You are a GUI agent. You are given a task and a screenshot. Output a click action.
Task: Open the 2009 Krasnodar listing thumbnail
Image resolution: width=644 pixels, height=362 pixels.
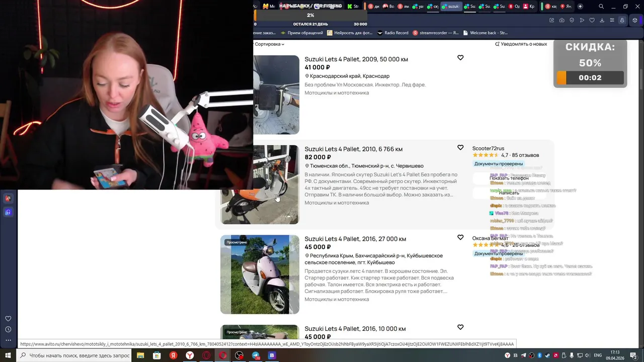tap(276, 95)
